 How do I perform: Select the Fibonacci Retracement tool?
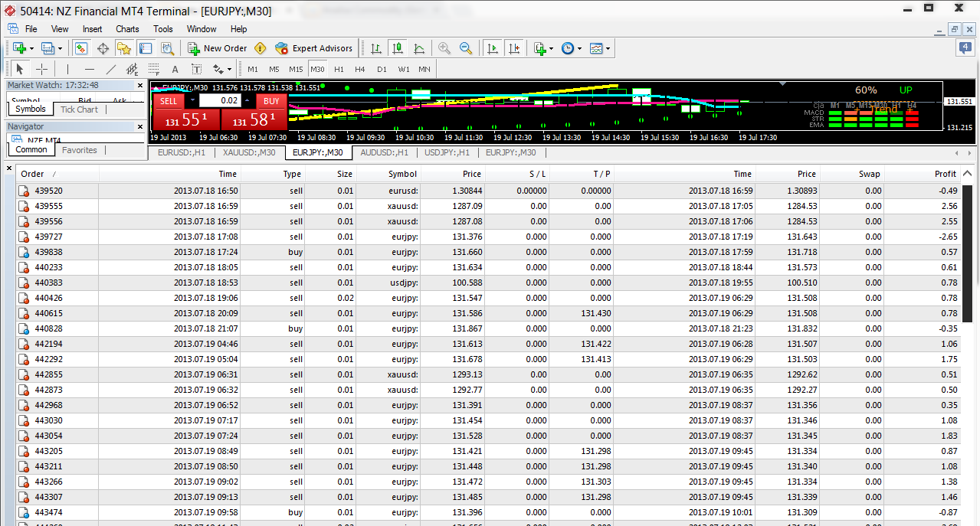point(153,69)
